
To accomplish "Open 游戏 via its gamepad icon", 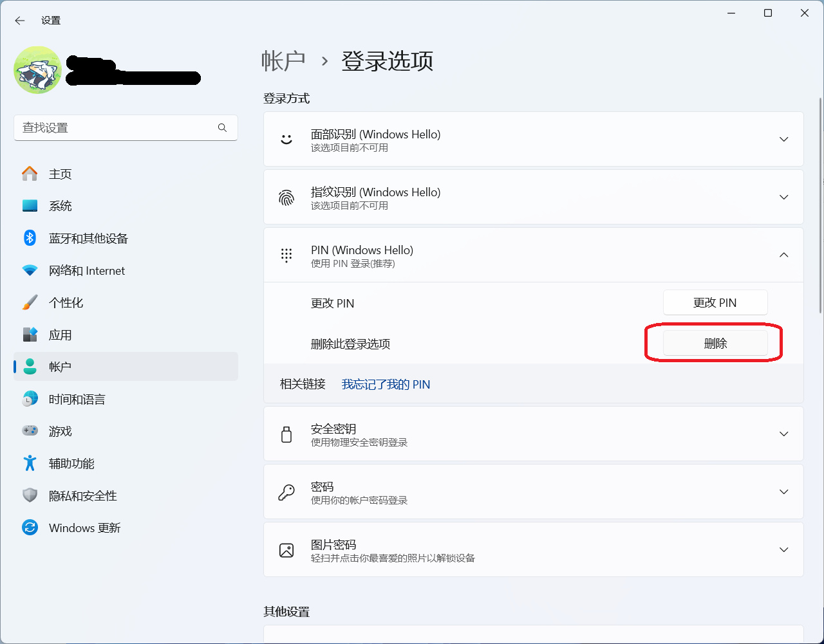I will [x=30, y=431].
